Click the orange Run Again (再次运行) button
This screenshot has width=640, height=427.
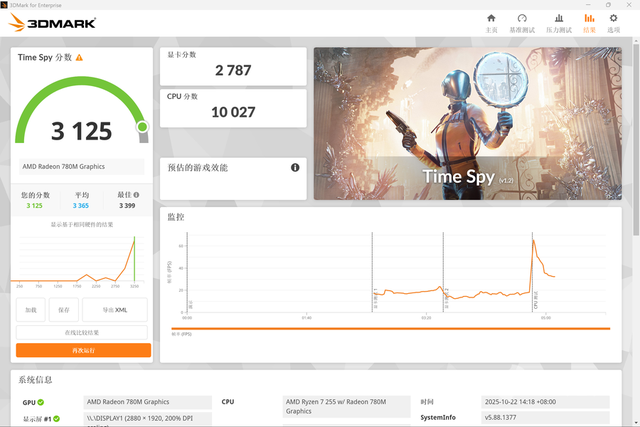point(83,350)
